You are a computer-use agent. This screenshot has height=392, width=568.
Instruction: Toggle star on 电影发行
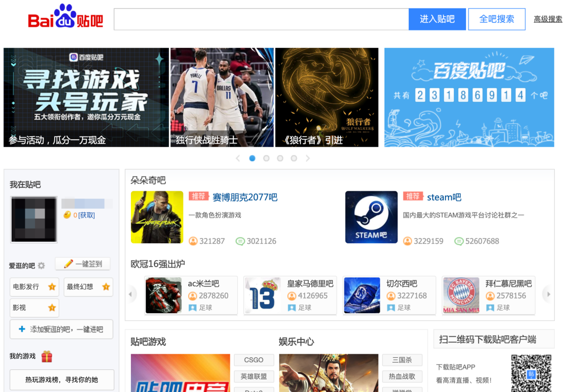coord(52,287)
